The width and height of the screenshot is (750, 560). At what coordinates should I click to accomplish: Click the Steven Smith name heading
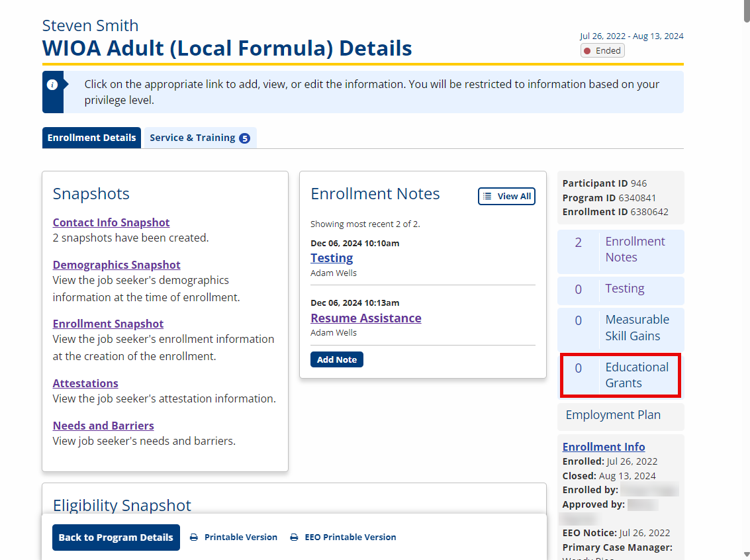point(91,26)
